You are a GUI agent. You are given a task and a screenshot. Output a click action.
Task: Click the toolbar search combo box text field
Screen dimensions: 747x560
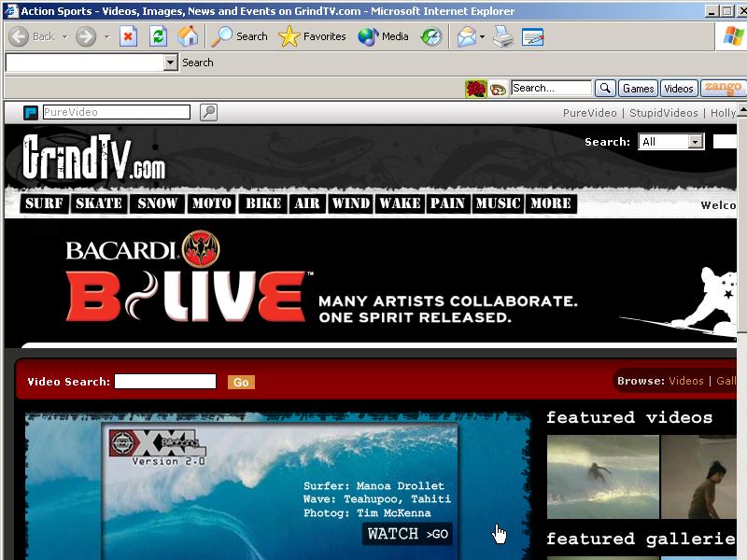(x=84, y=63)
